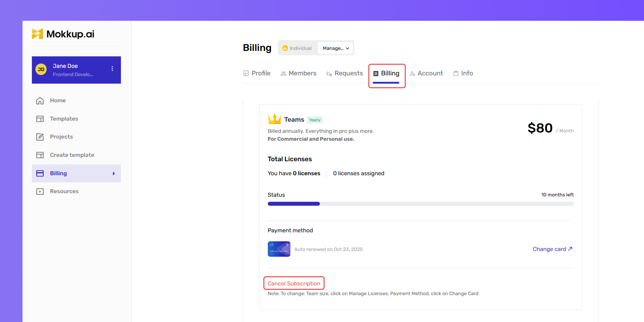Click the Account tab user-settings icon
Screen dimensions: 644x322
(412, 74)
